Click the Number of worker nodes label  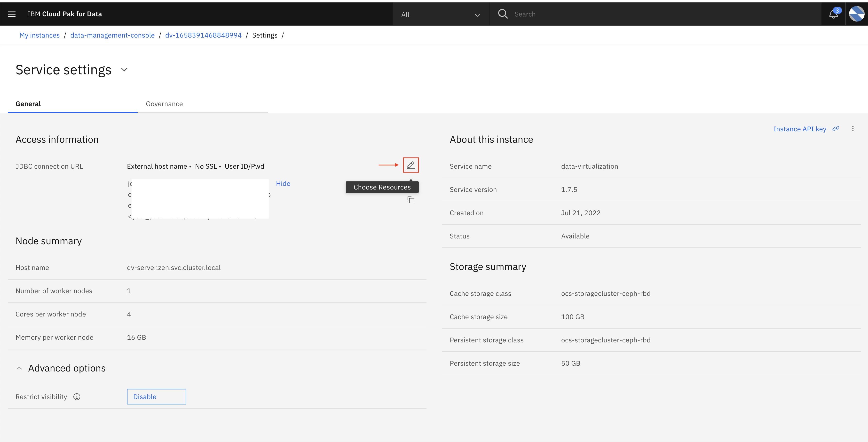[54, 291]
